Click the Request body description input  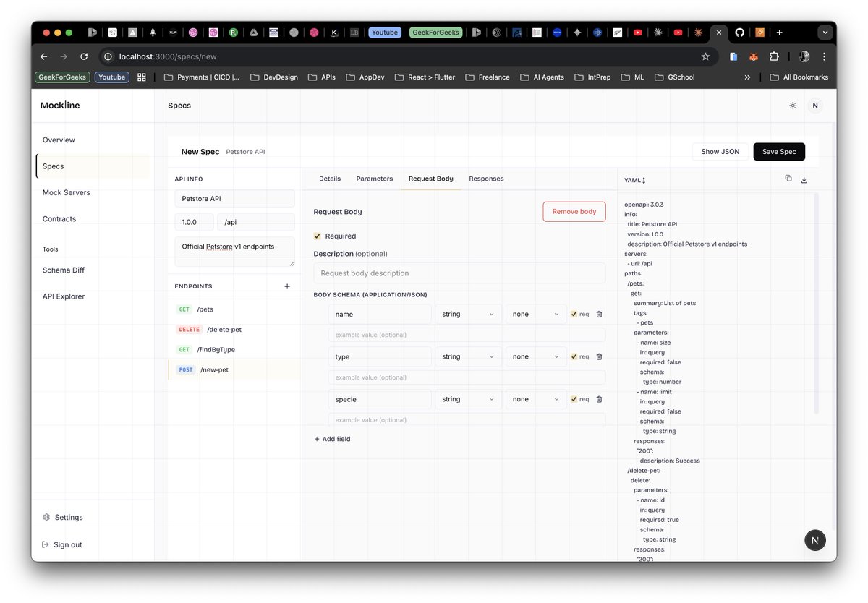[x=459, y=273]
